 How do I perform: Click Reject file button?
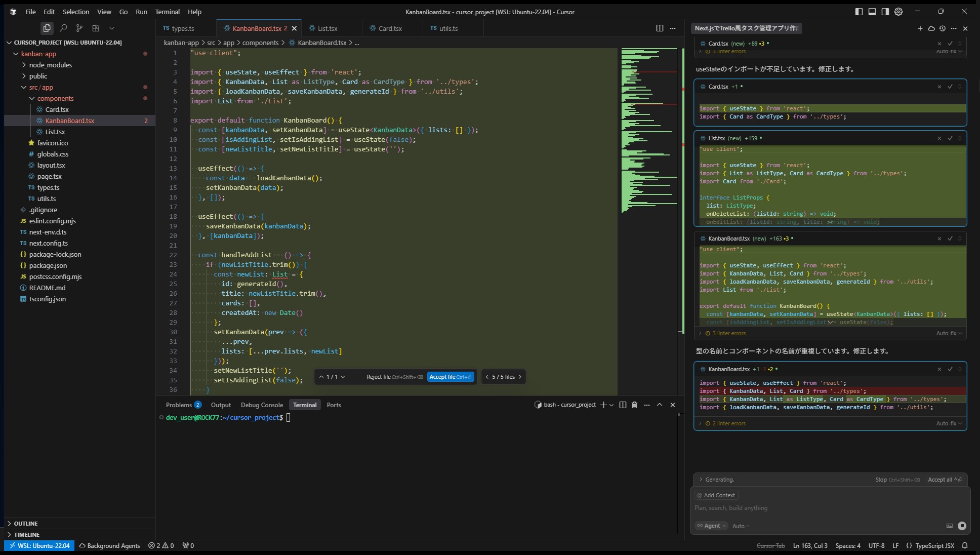(x=394, y=377)
